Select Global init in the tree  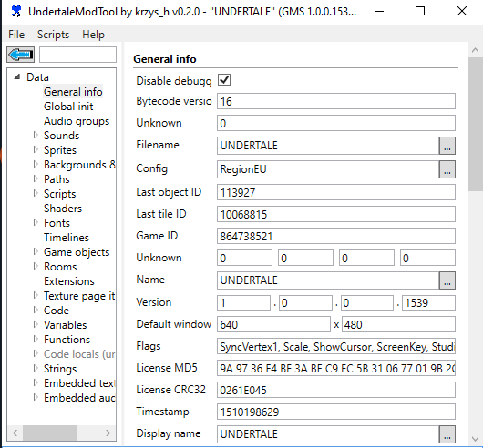[68, 107]
